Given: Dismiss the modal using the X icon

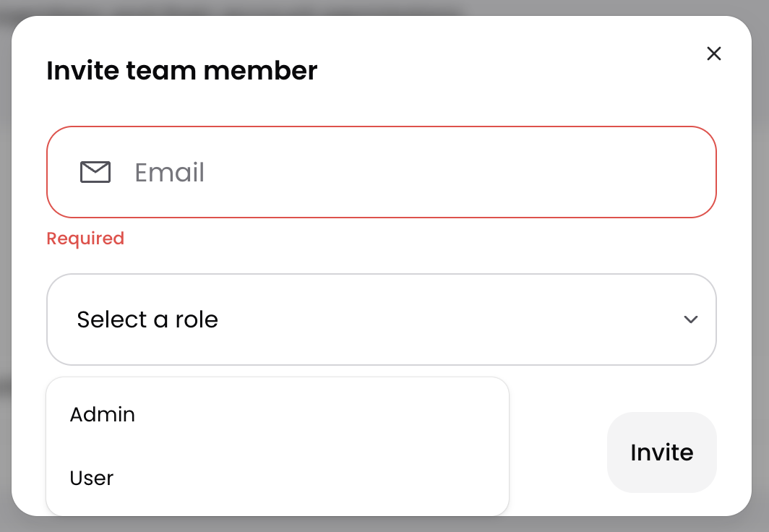Looking at the screenshot, I should click(x=714, y=53).
